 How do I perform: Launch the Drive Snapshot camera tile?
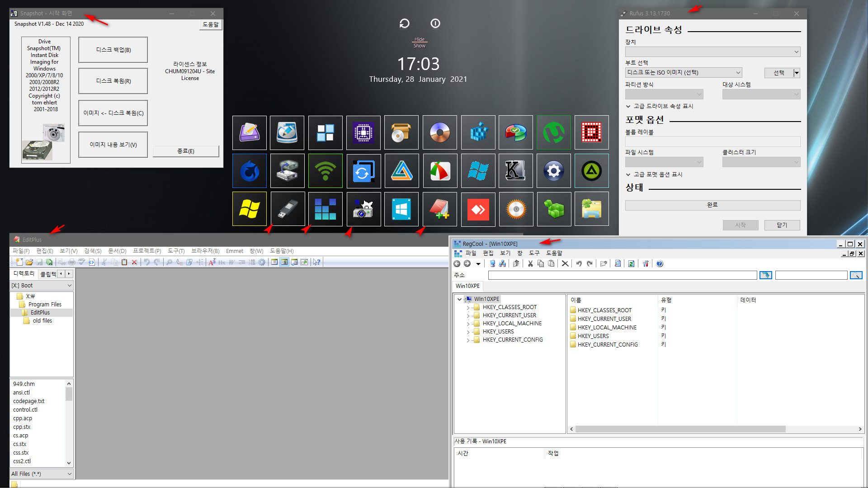pos(363,209)
